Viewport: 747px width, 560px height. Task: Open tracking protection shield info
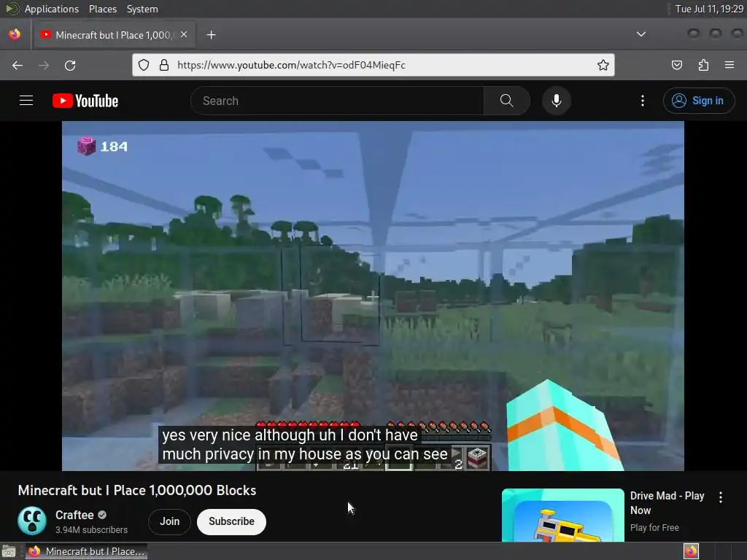point(144,65)
